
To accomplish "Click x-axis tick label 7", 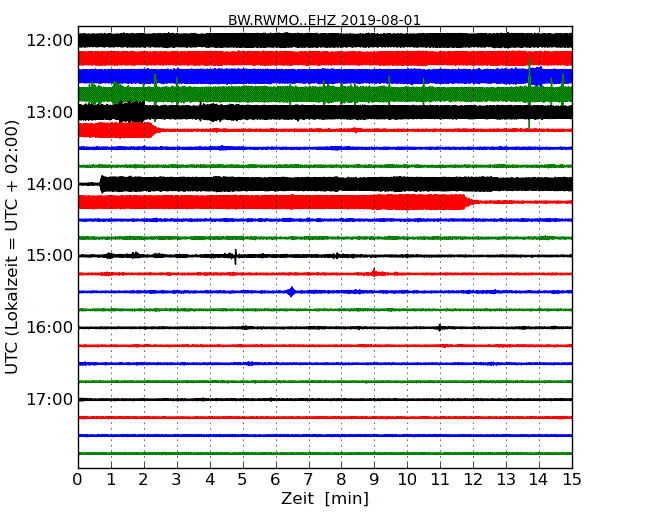I will [308, 479].
